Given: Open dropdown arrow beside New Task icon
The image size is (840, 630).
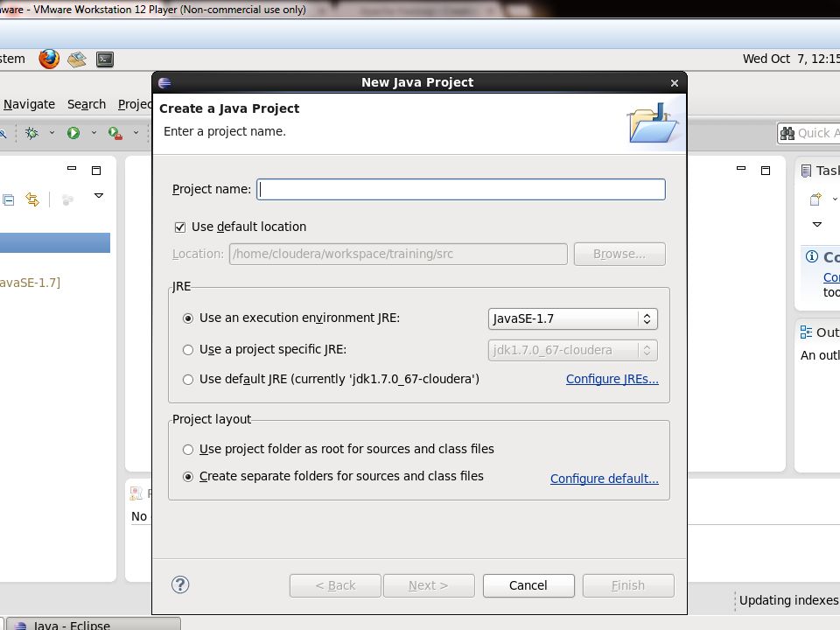Looking at the screenshot, I should tap(835, 199).
